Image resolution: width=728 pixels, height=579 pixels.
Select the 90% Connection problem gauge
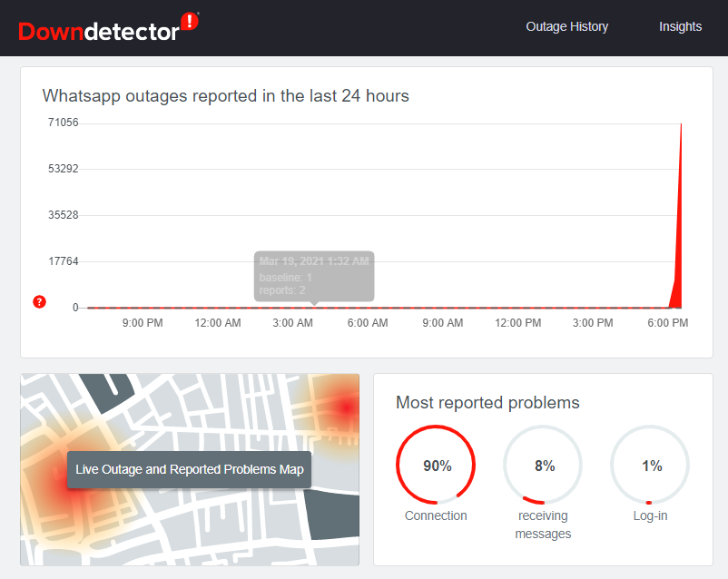[436, 465]
